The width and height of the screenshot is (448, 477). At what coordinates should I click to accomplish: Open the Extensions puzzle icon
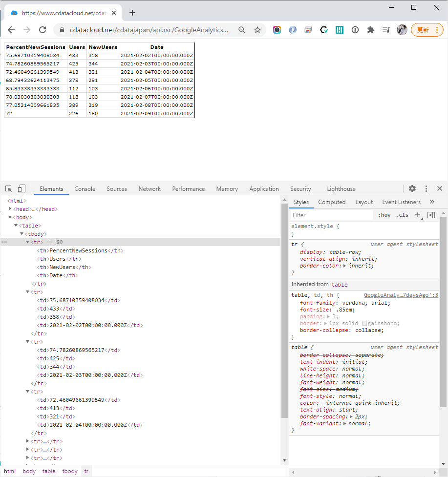coord(371,30)
